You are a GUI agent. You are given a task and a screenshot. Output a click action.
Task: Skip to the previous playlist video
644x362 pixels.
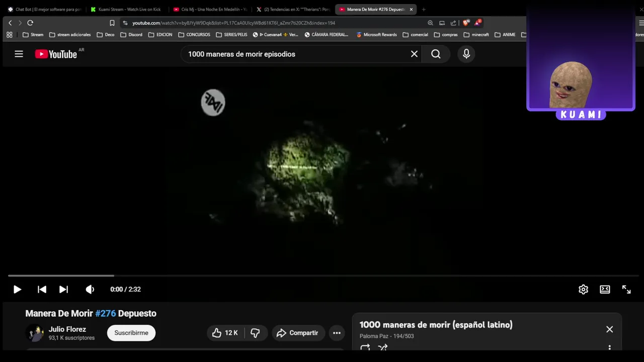point(42,289)
